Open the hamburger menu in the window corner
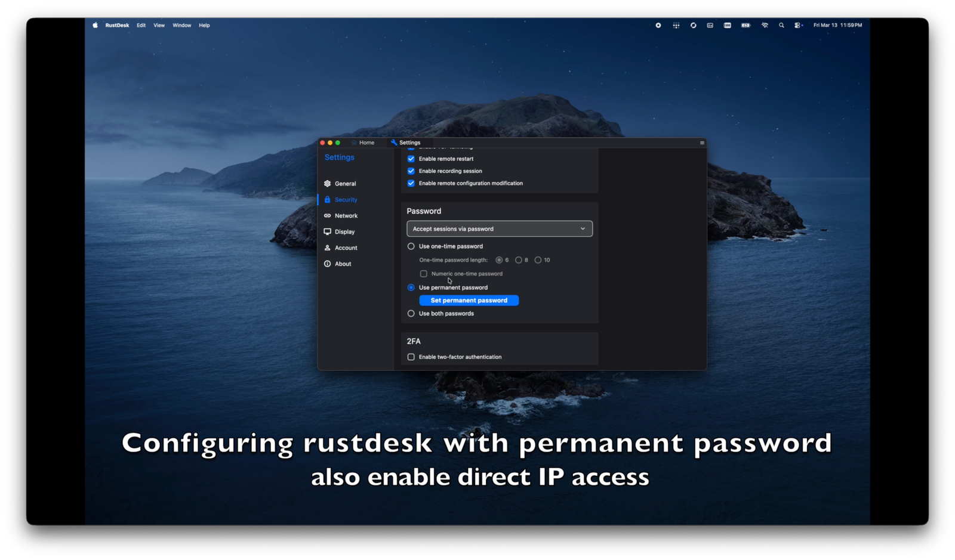Viewport: 955px width, 560px height. 701,143
